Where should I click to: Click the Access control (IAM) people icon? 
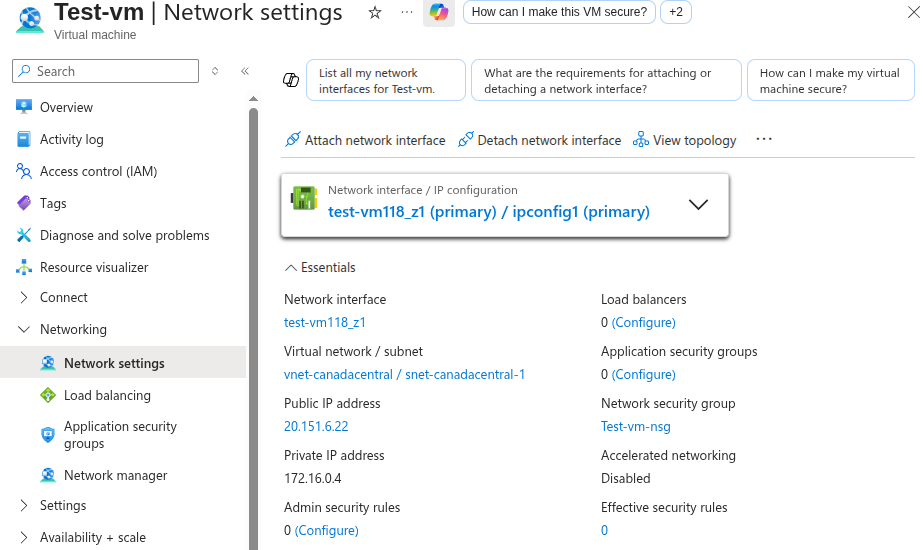[x=24, y=171]
